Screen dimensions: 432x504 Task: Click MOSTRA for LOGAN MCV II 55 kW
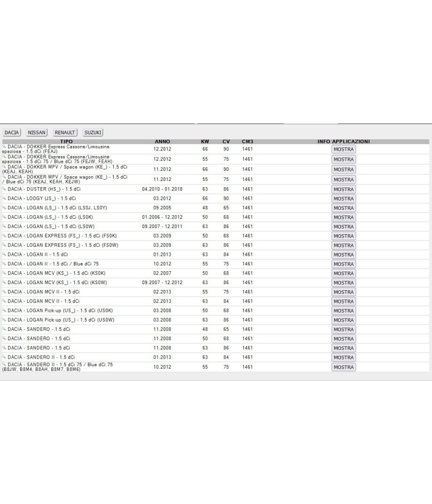click(344, 292)
